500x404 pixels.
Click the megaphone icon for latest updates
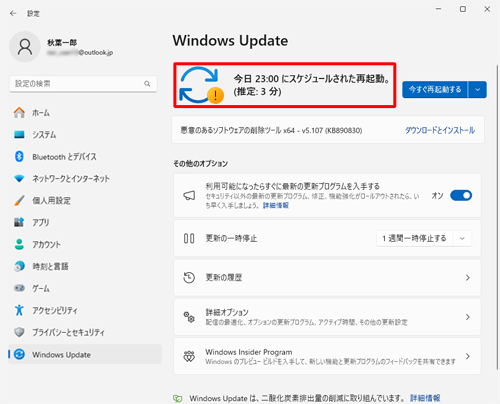[x=189, y=196]
